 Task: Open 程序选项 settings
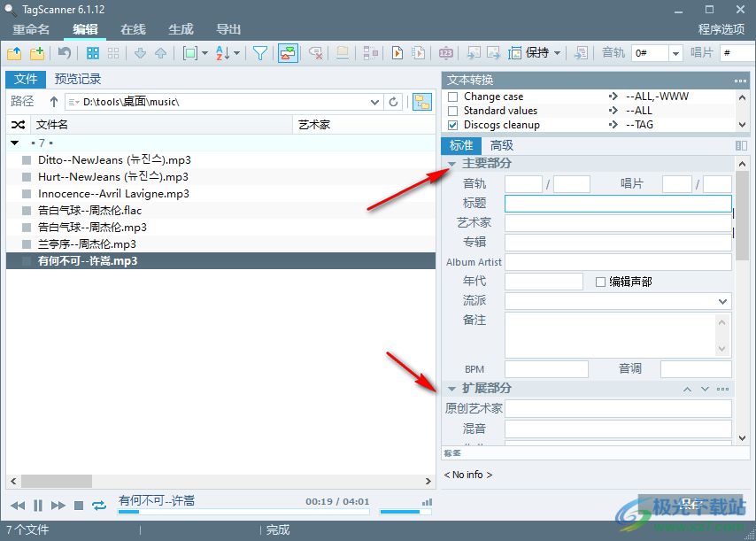(x=721, y=29)
